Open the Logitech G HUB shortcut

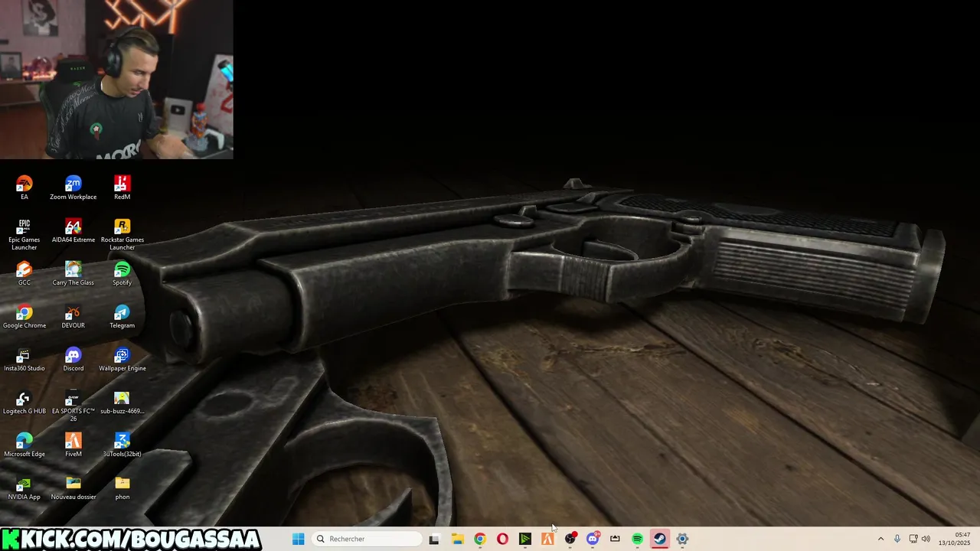pyautogui.click(x=24, y=402)
